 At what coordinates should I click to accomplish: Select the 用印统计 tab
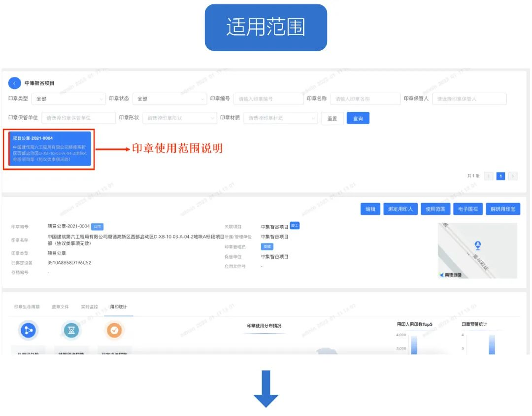(118, 307)
